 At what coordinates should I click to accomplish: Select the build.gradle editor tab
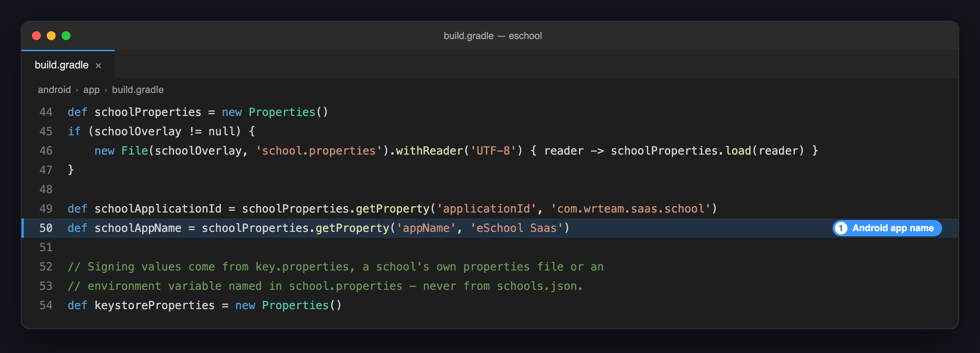(x=68, y=65)
